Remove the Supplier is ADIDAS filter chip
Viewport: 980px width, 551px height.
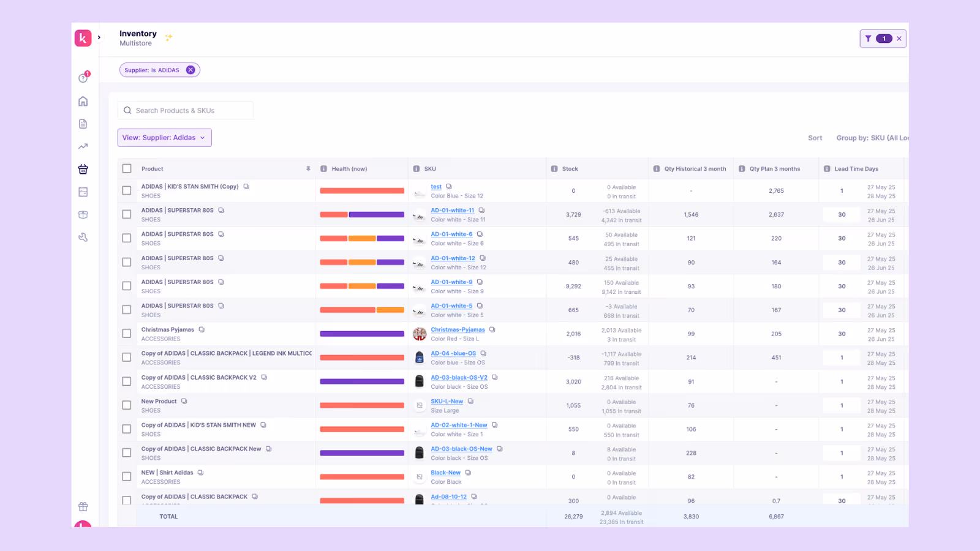click(x=190, y=70)
